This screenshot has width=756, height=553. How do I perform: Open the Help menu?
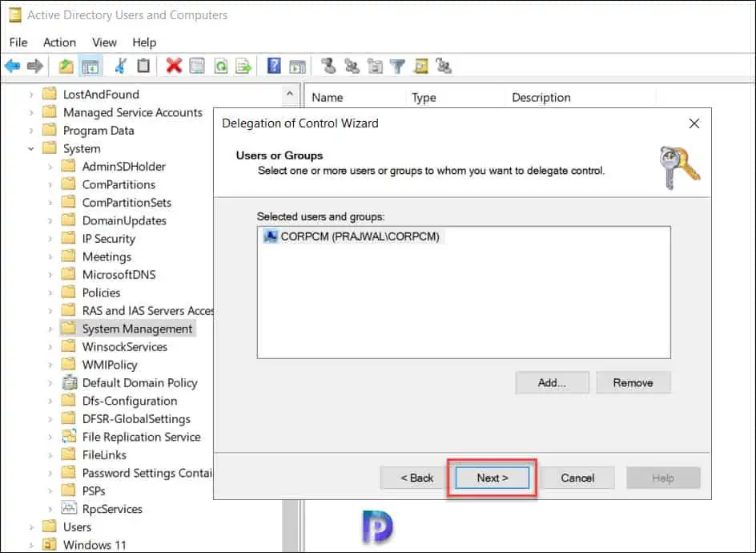[x=144, y=42]
